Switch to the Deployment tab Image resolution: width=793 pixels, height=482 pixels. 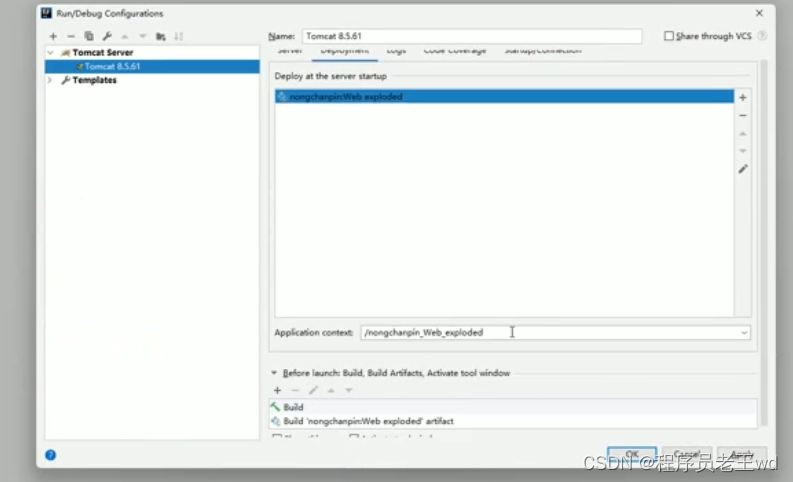tap(344, 51)
